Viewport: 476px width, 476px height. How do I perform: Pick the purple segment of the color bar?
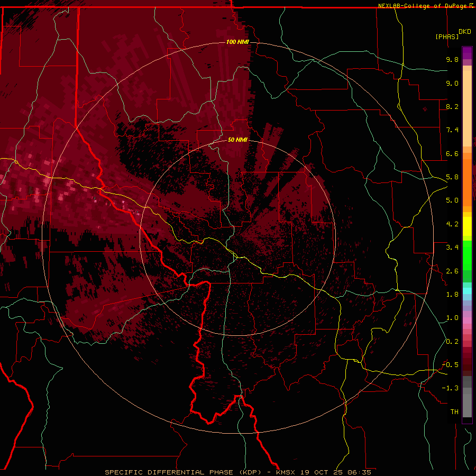467,53
